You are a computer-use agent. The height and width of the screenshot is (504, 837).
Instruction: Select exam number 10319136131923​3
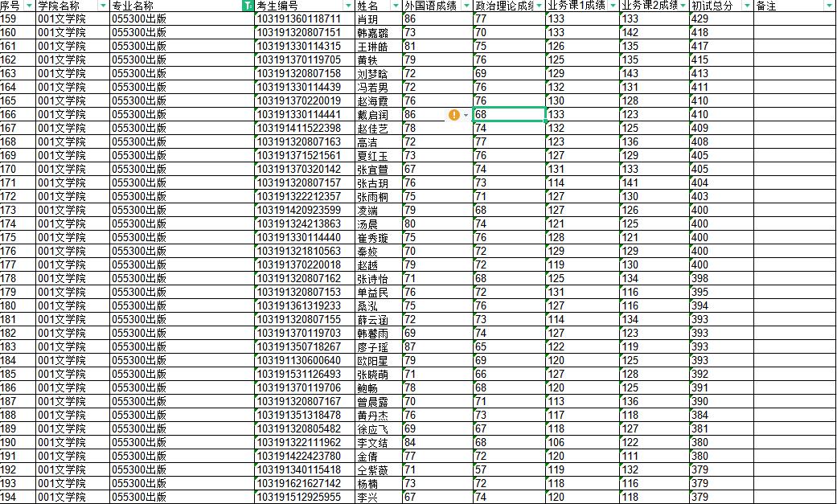[305, 306]
